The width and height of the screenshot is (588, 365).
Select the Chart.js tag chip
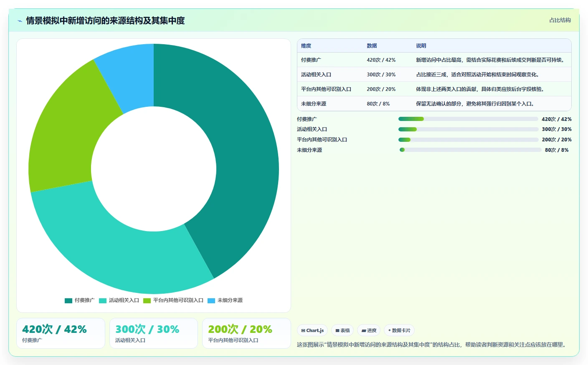pos(312,330)
